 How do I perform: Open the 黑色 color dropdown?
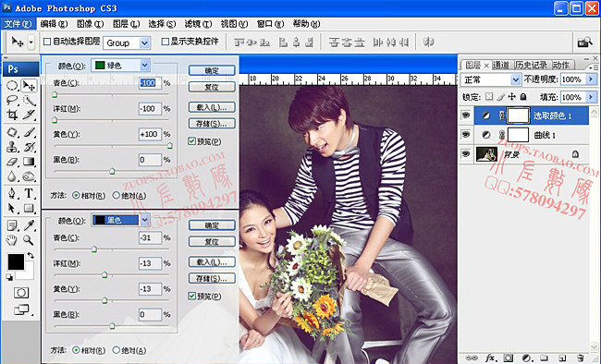click(x=144, y=220)
